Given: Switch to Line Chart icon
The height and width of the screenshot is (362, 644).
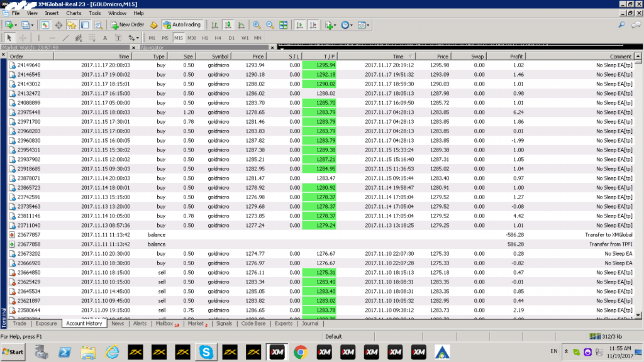Looking at the screenshot, I should pyautogui.click(x=241, y=25).
